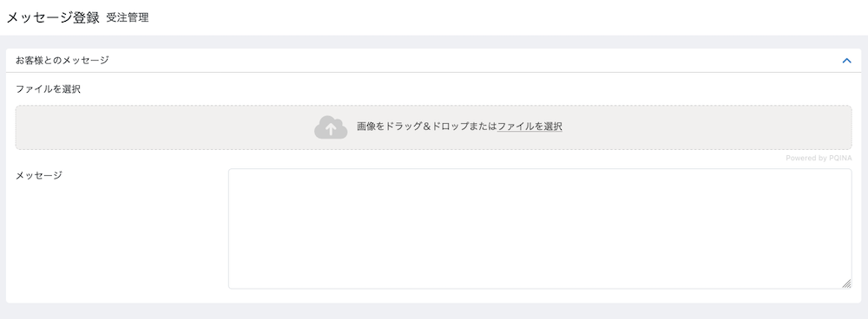This screenshot has width=868, height=319.
Task: Open the ファイルを選択 underlined link
Action: point(529,127)
